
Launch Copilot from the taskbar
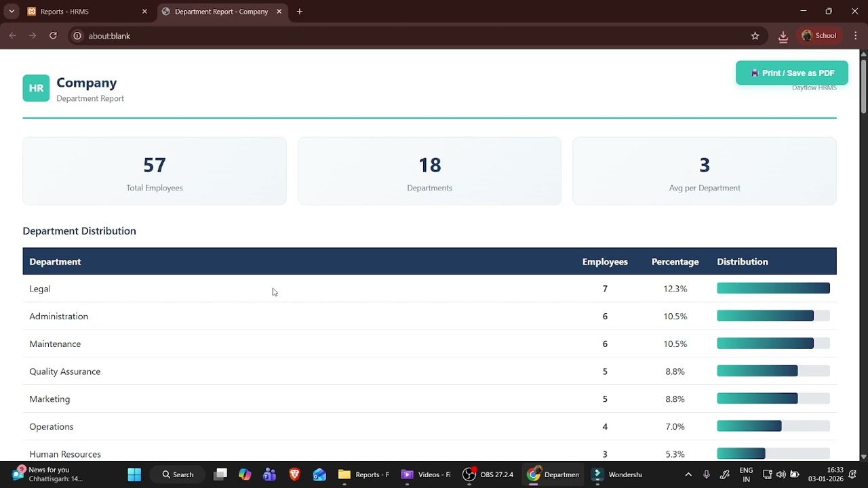pyautogui.click(x=245, y=474)
